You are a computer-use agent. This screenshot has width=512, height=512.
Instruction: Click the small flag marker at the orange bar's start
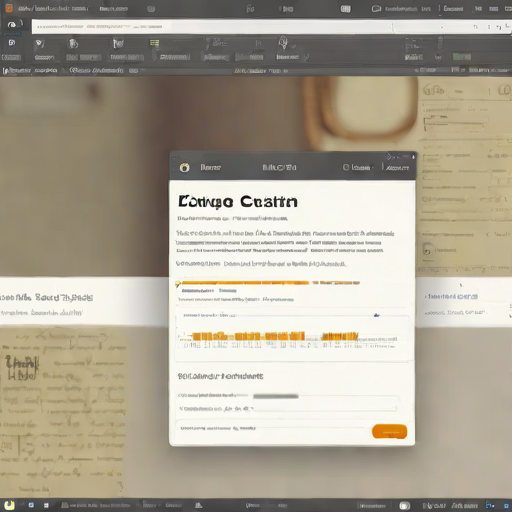click(178, 284)
